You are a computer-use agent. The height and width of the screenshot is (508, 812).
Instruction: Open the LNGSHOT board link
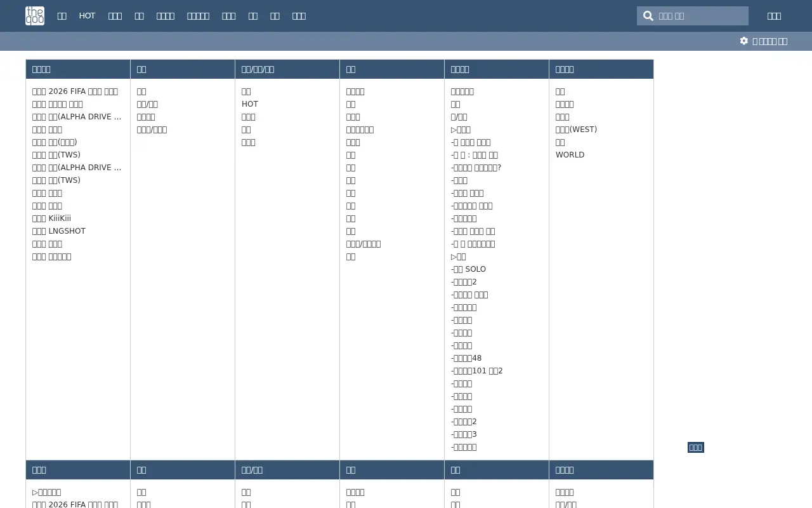tap(59, 231)
